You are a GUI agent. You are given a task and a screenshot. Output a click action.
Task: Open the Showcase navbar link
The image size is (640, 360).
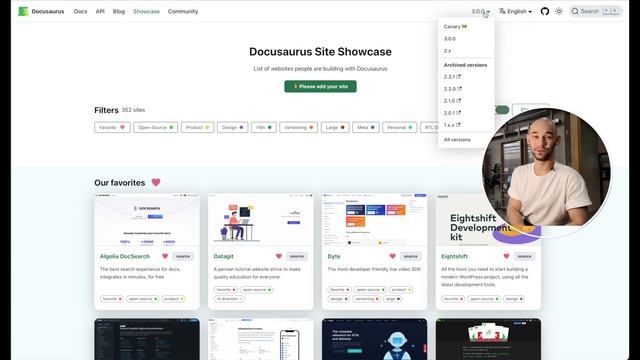point(146,11)
